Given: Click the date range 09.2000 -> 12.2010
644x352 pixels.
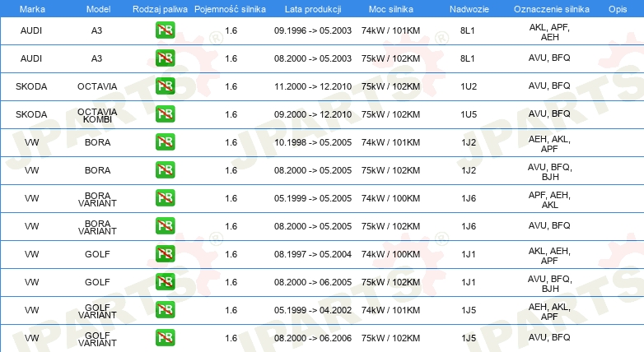Looking at the screenshot, I should 313,114.
